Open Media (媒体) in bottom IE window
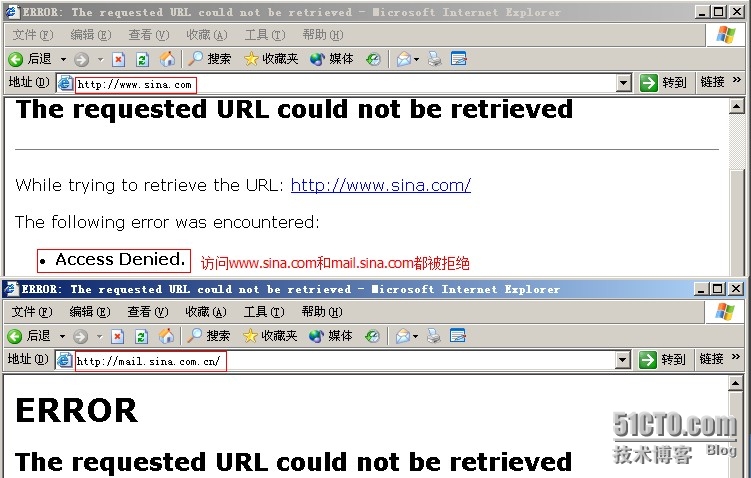 click(x=330, y=336)
